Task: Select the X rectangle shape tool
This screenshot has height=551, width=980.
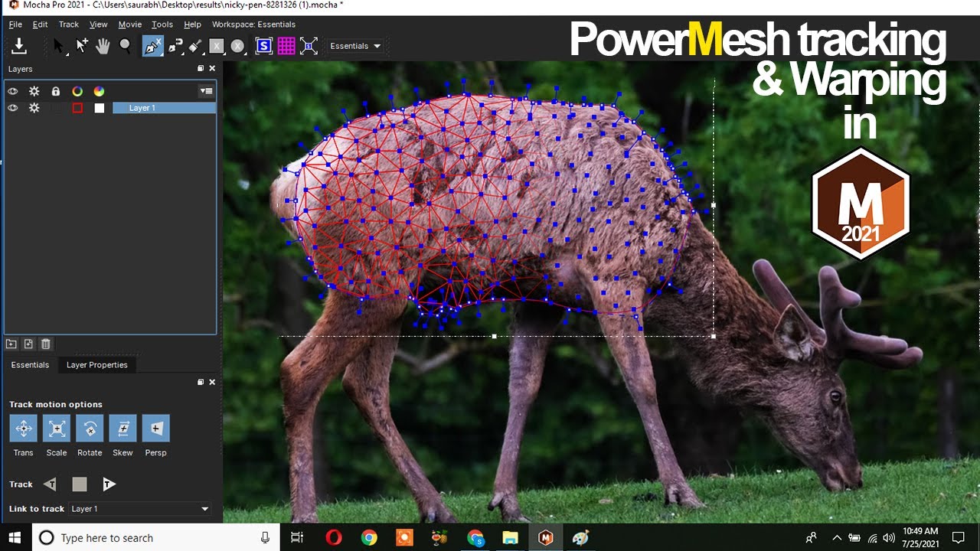Action: tap(217, 46)
